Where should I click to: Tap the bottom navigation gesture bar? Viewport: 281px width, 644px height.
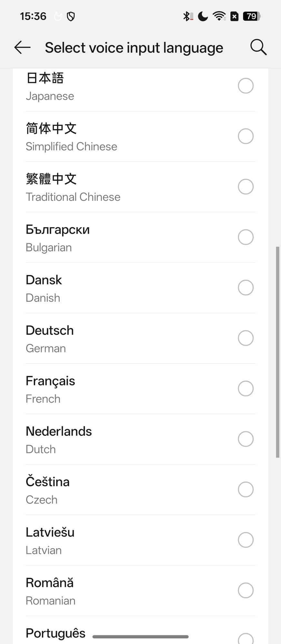[140, 637]
